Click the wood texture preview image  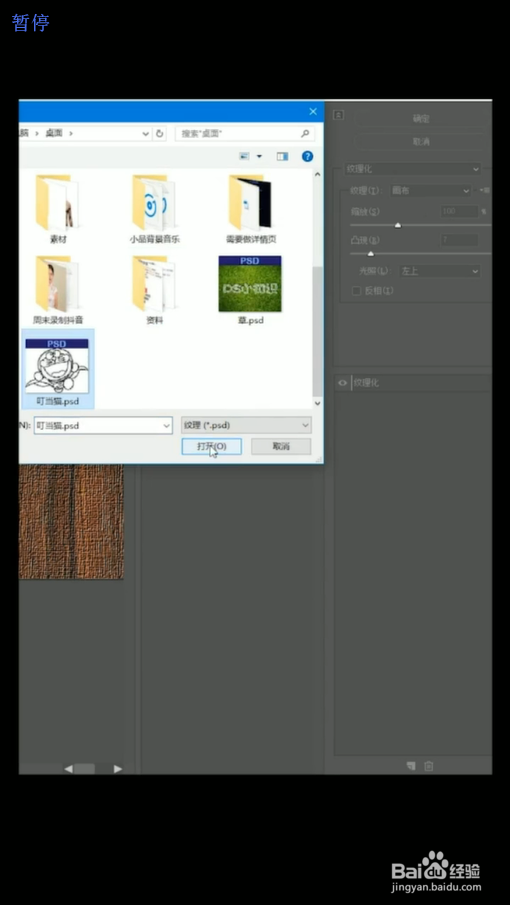pyautogui.click(x=71, y=521)
